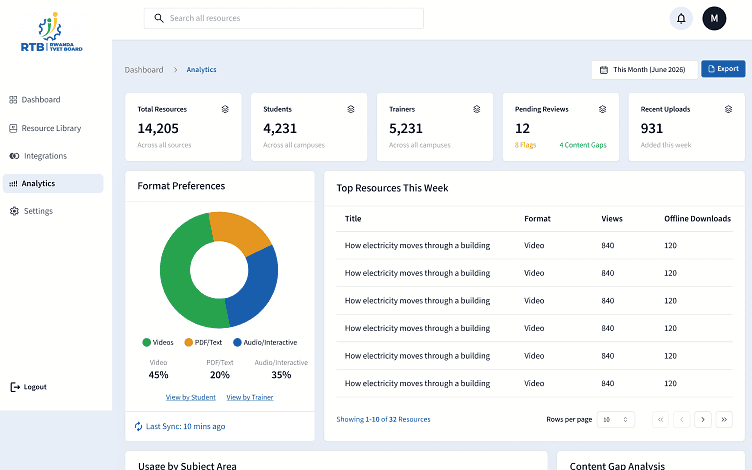
Task: Open Settings in sidebar
Action: [53, 211]
